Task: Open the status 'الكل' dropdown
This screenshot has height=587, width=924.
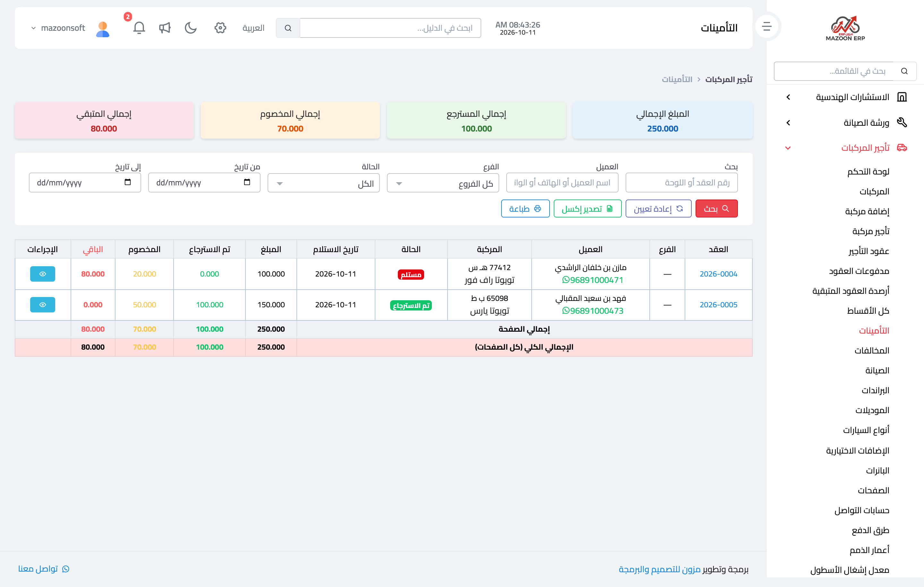Action: (323, 183)
